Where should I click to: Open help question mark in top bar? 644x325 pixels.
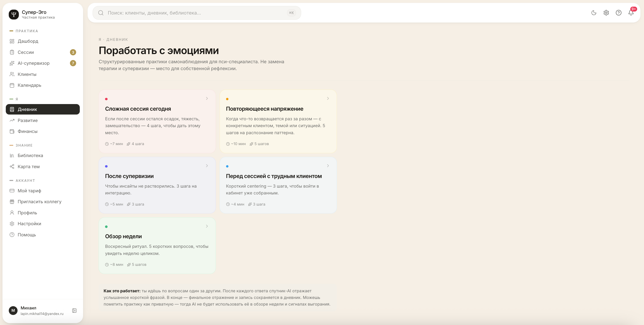tap(619, 13)
